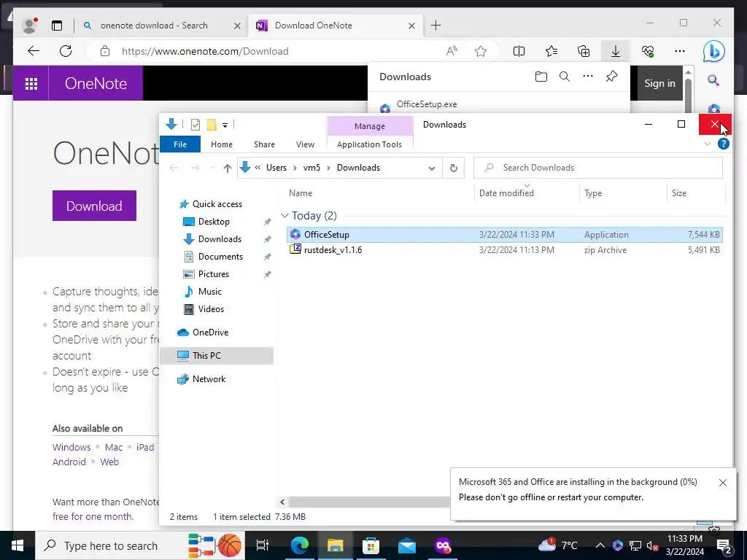Open the path overflow chevron before Users

click(x=258, y=168)
